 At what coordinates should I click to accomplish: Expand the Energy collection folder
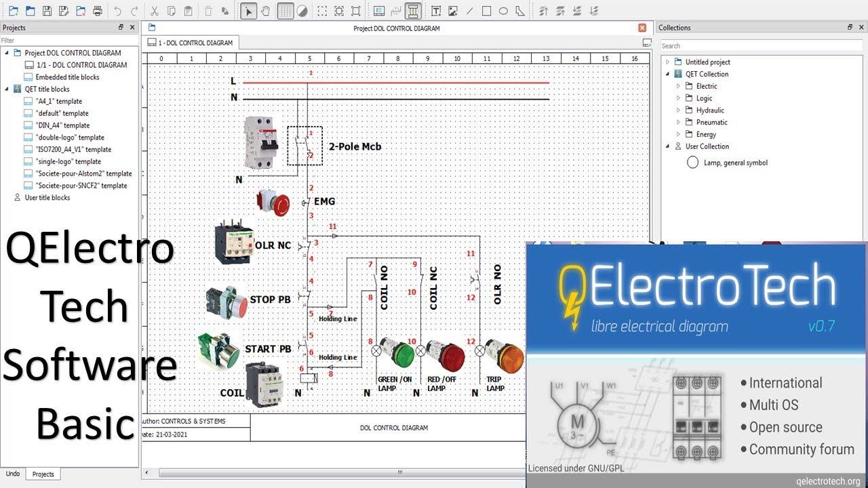[678, 134]
